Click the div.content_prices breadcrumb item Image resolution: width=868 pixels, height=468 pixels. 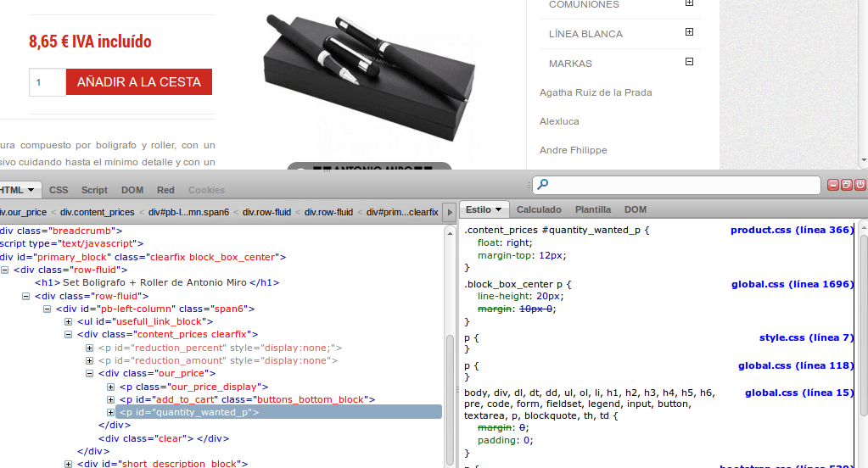pos(98,212)
